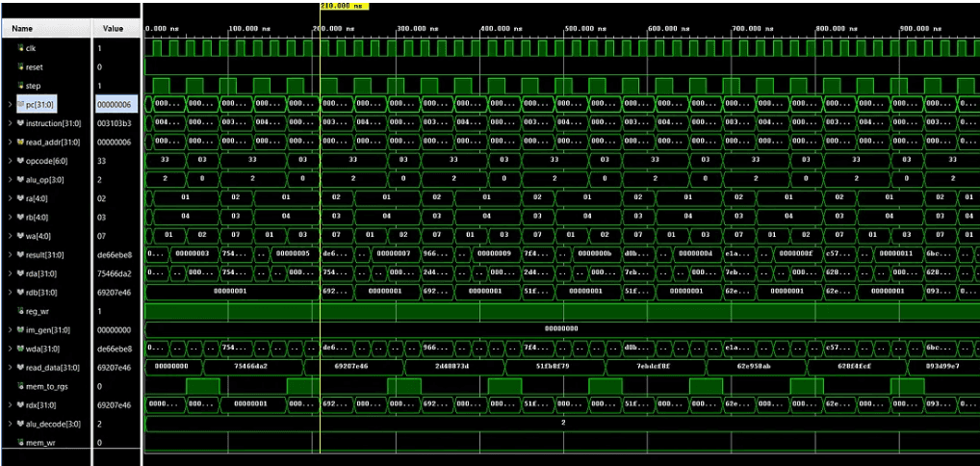
Task: Click the 210.000 ns cursor time label
Action: [x=345, y=6]
